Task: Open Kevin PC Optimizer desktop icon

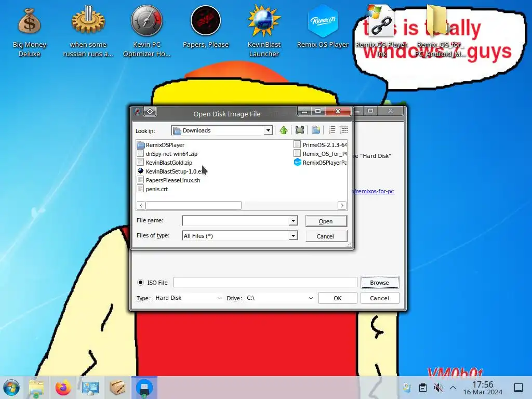Action: pos(147,32)
